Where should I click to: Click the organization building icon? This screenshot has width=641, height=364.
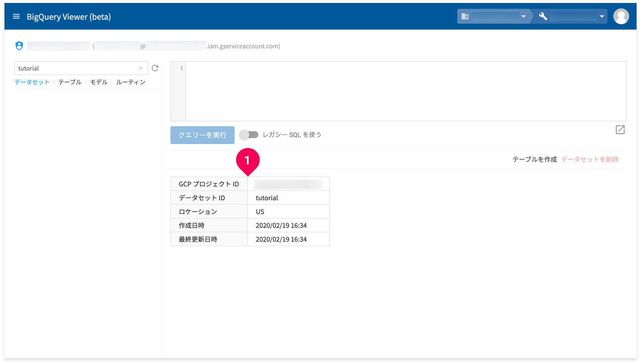pyautogui.click(x=465, y=16)
